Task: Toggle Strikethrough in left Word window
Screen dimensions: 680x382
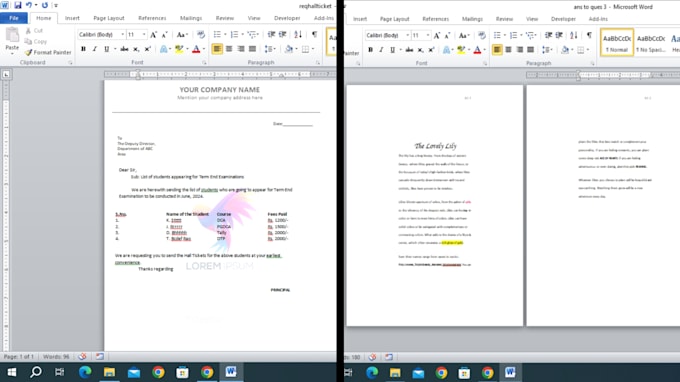Action: point(124,49)
